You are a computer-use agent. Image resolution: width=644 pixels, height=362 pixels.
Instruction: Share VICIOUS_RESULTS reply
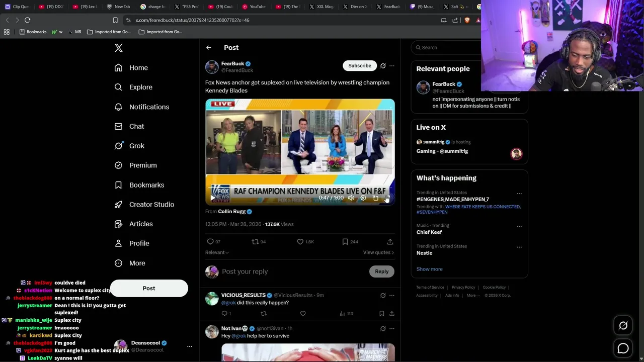[x=392, y=314]
